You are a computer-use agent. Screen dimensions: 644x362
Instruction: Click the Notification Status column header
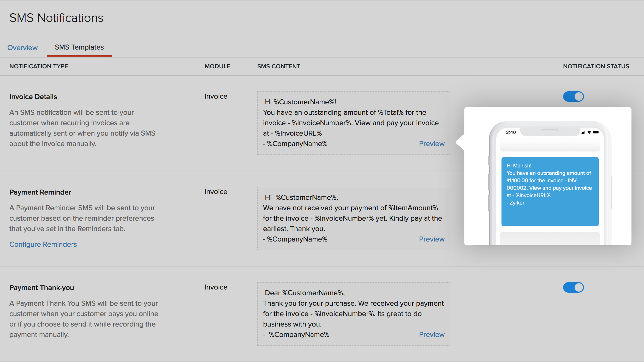pos(596,66)
